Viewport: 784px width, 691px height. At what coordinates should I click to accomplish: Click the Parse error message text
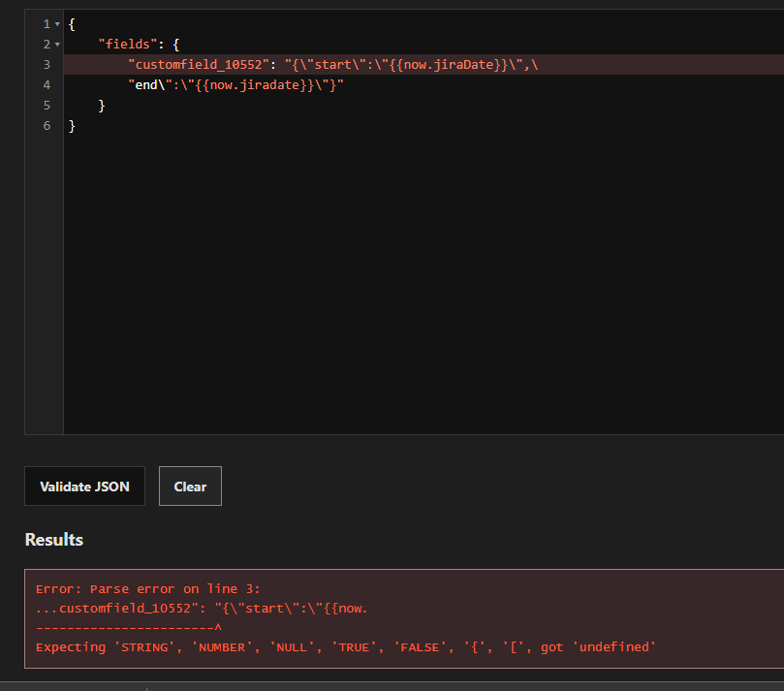click(x=145, y=587)
